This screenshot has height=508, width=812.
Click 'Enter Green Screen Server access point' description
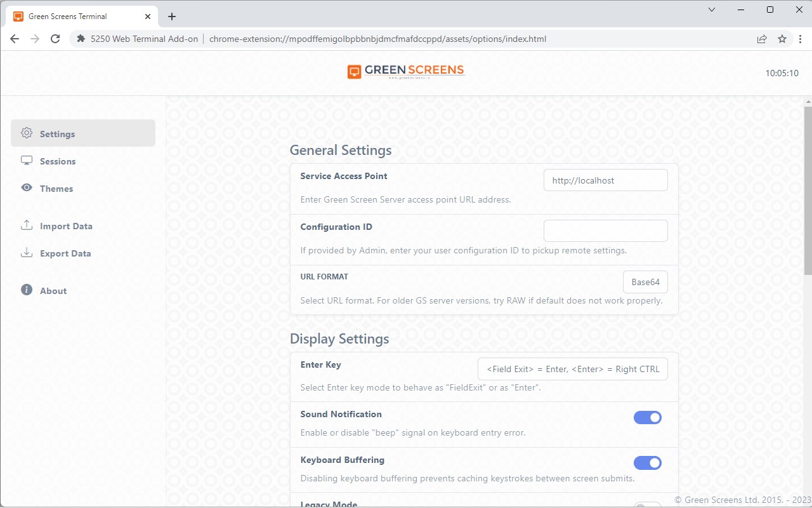(405, 199)
